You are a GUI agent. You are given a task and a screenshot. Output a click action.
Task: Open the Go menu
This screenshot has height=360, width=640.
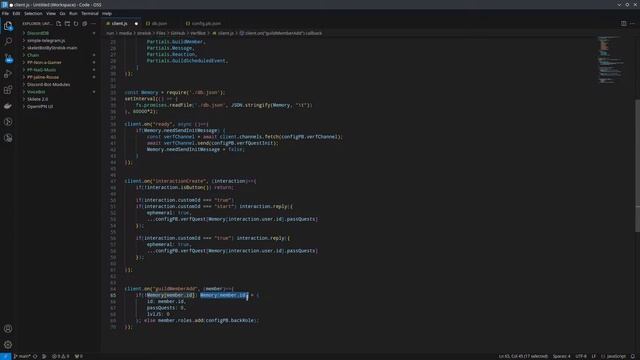pos(62,13)
